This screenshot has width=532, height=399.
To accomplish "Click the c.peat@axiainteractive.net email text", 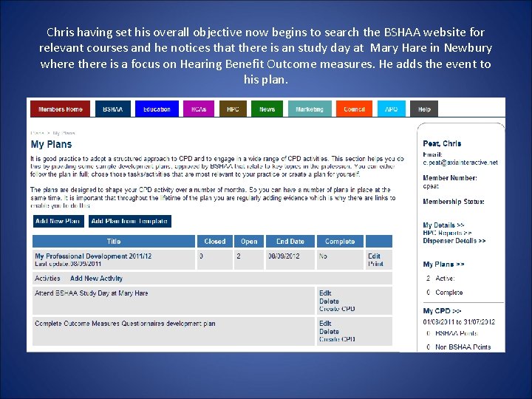I will tap(460, 162).
